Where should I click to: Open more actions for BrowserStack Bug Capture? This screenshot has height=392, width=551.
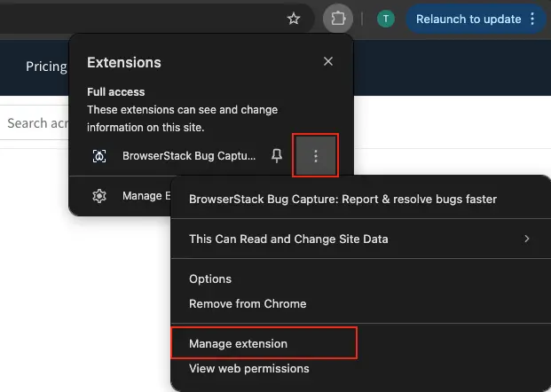pyautogui.click(x=315, y=156)
